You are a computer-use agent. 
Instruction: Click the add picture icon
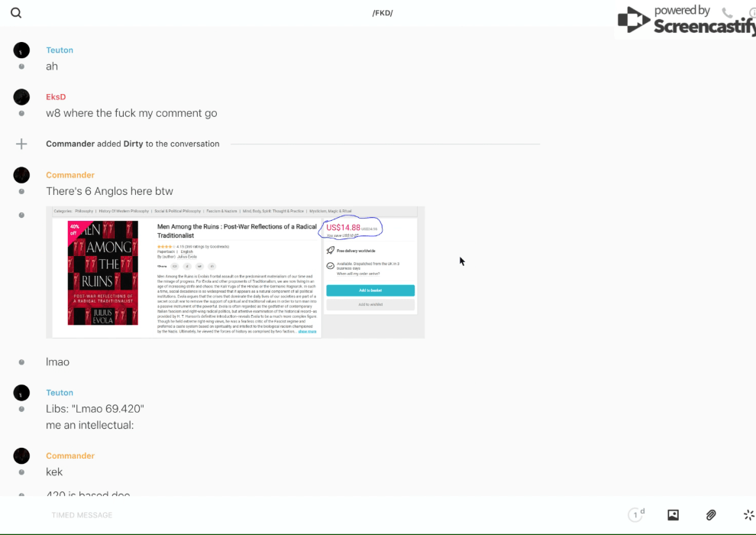pos(673,515)
